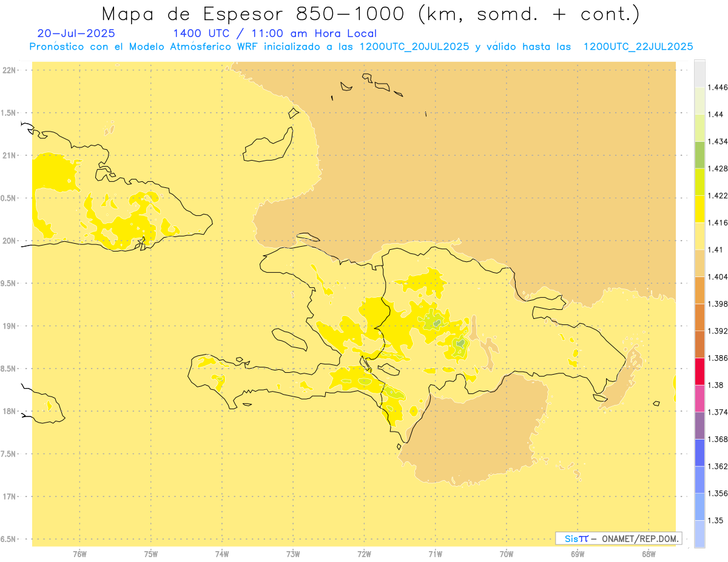
Task: Click the orange swatch between 1.398 and 1.404
Action: point(699,290)
